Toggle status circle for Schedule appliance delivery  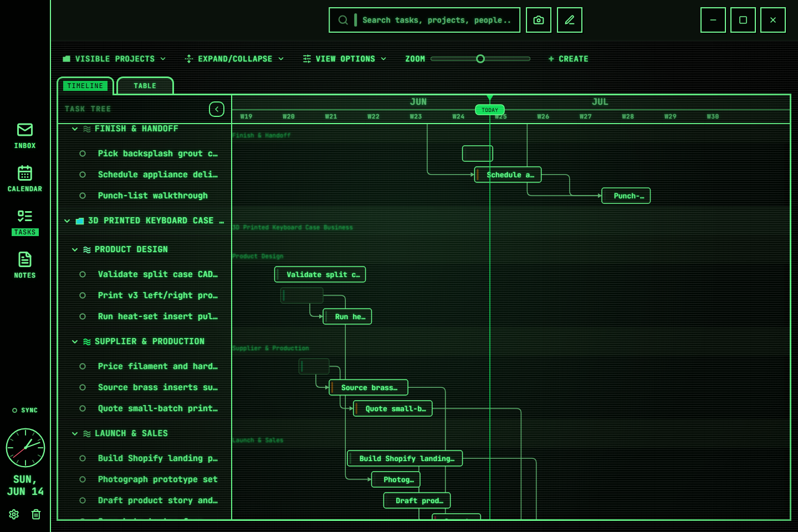coord(83,175)
